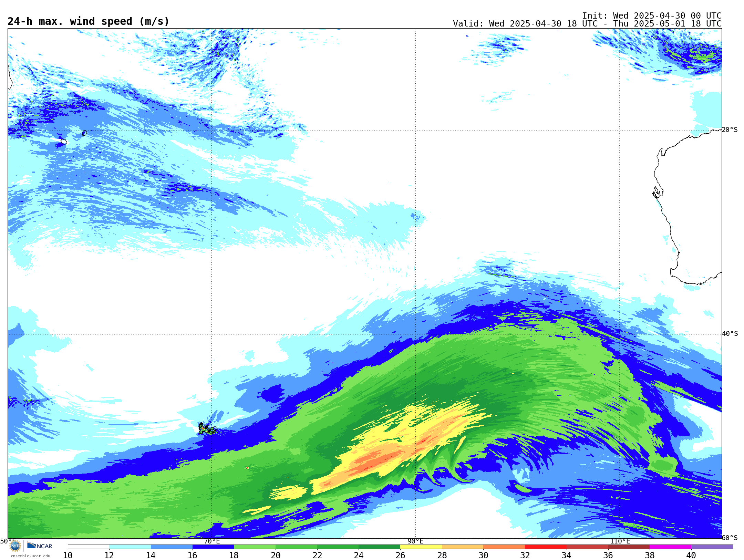Pick the dark red 36–38 m/s colorbar segment
This screenshot has height=560, width=744.
tap(629, 547)
